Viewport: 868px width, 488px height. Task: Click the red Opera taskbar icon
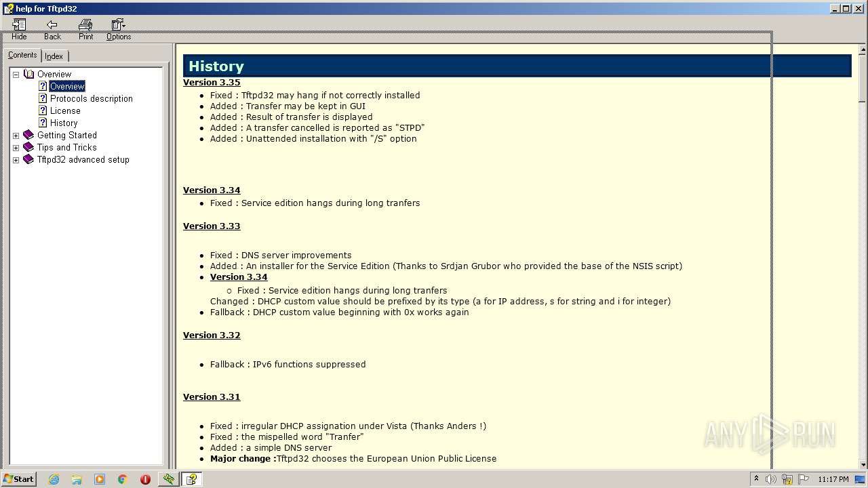145,479
